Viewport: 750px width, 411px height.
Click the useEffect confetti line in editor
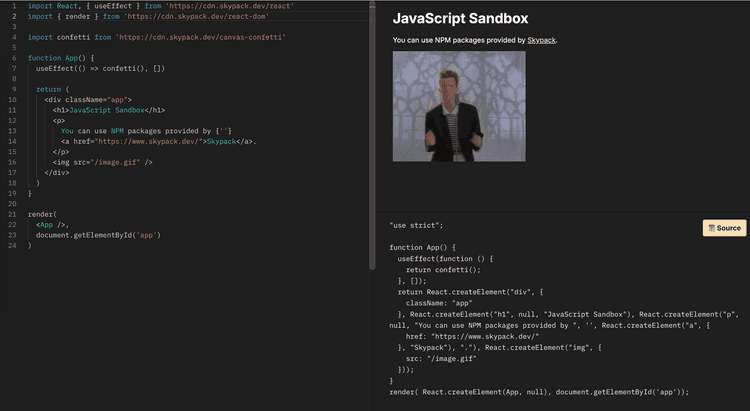coord(100,68)
